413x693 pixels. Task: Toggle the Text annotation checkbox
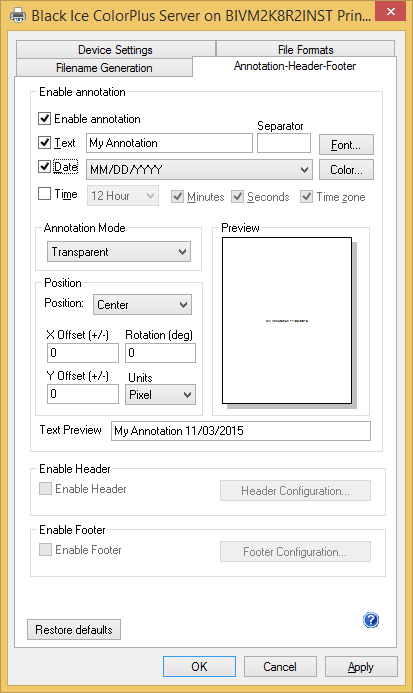tap(45, 142)
